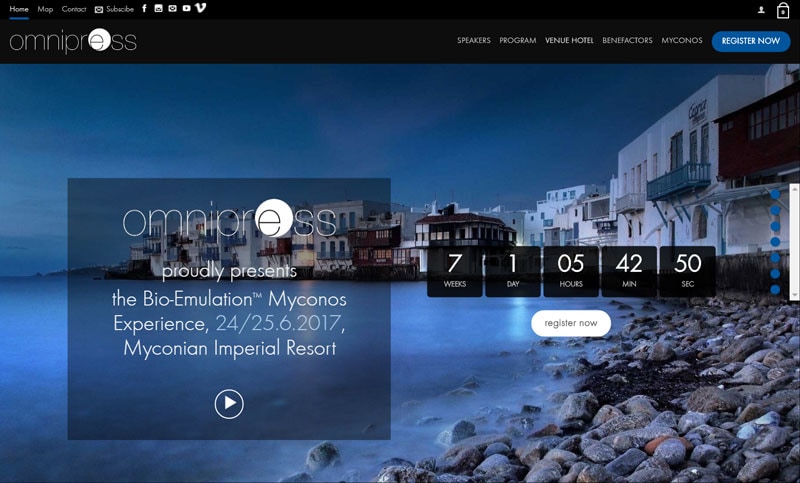
Task: Click the date text 24/25.6.2017
Action: [280, 323]
